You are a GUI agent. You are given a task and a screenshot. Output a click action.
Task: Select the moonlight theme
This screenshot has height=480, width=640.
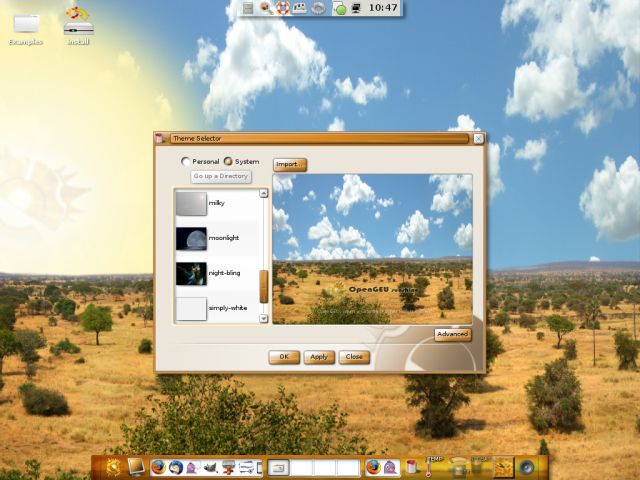click(217, 238)
